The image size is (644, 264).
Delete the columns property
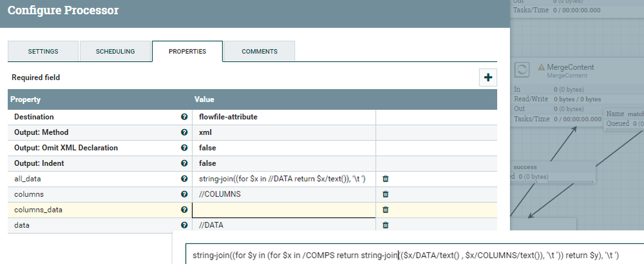coord(385,194)
